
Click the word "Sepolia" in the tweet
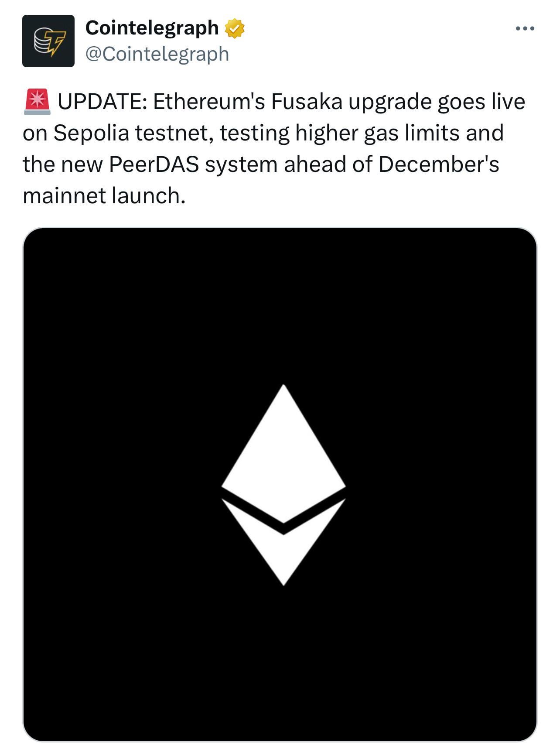(x=91, y=133)
